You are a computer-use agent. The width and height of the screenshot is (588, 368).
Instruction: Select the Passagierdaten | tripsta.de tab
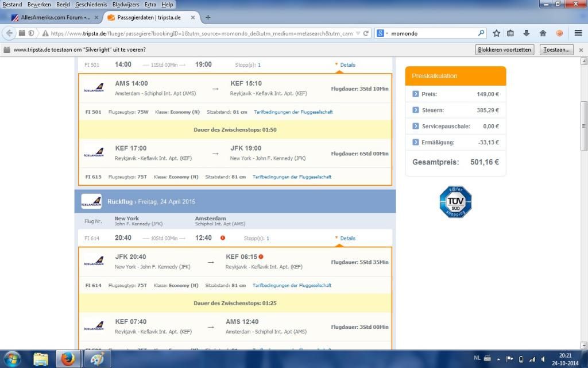(149, 17)
